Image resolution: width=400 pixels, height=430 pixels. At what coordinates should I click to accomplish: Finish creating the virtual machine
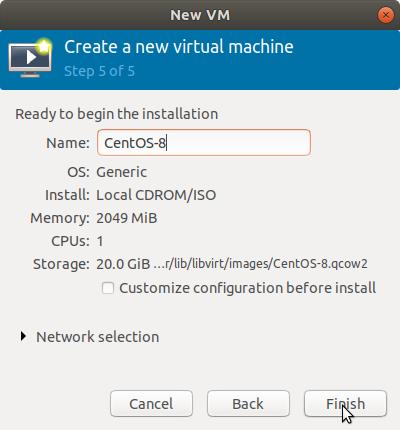click(345, 404)
